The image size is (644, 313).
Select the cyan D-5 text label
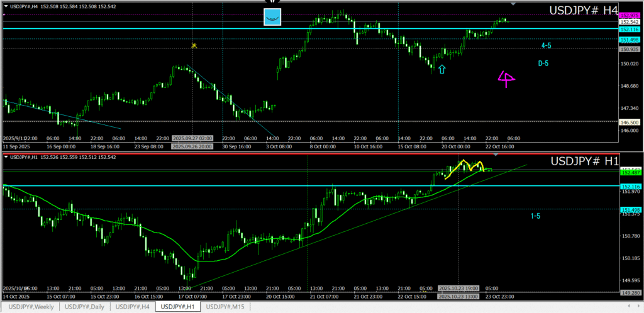tap(543, 63)
